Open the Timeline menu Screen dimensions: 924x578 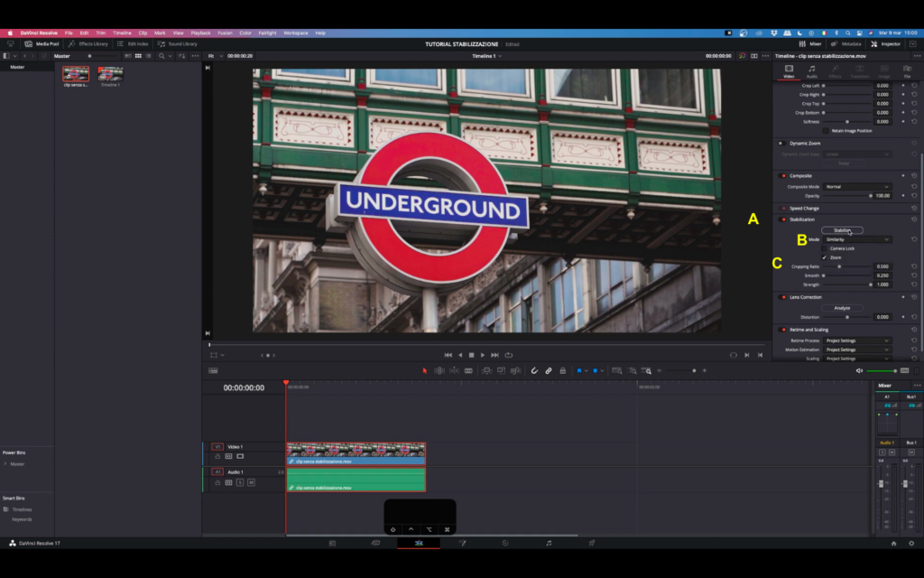pos(122,33)
